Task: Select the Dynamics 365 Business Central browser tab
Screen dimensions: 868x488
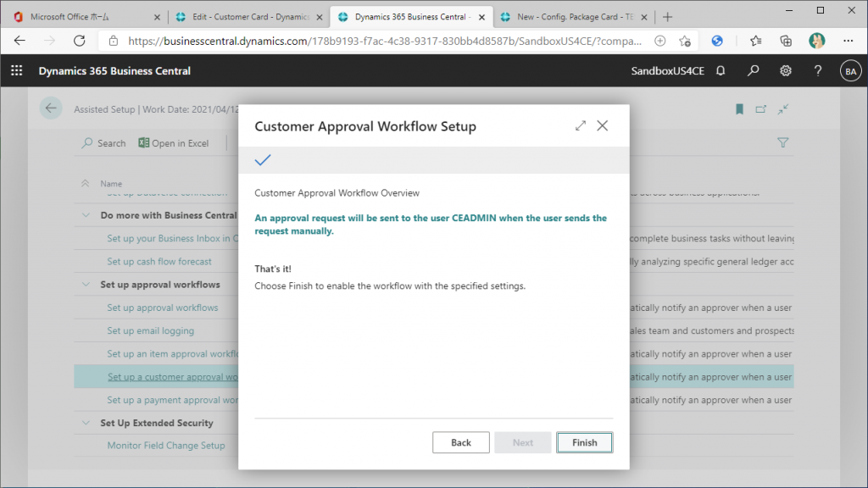Action: (x=412, y=17)
